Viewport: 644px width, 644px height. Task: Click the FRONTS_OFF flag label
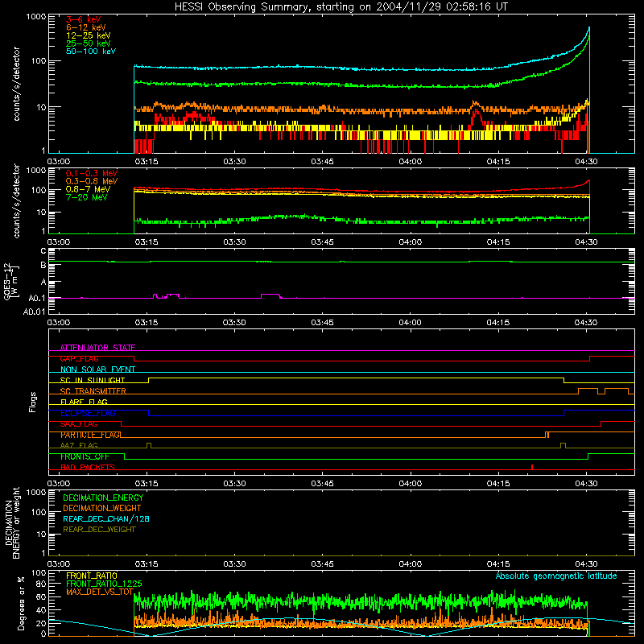coord(85,456)
